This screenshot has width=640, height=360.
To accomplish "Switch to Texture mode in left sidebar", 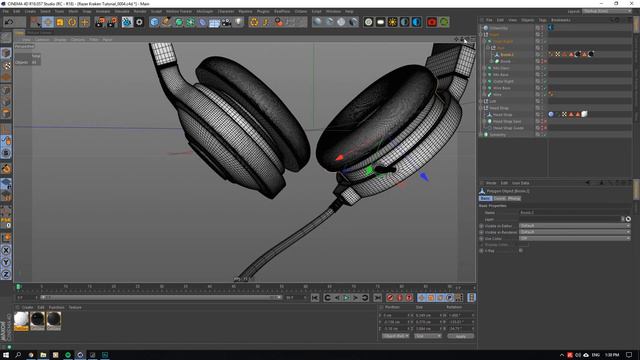I will pyautogui.click(x=6, y=65).
